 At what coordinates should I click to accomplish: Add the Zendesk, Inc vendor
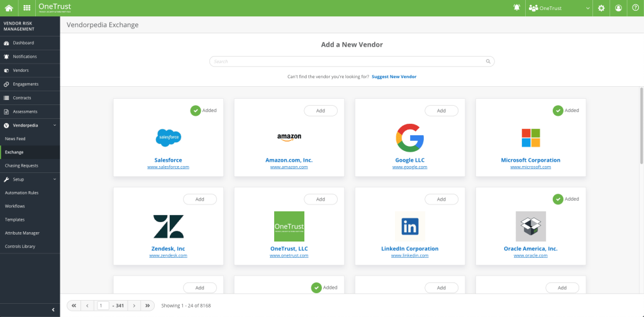(x=200, y=199)
